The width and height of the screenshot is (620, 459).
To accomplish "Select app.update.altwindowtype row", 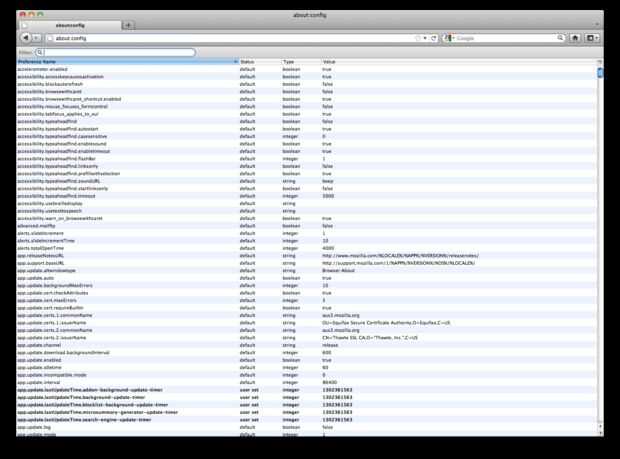I will (306, 271).
